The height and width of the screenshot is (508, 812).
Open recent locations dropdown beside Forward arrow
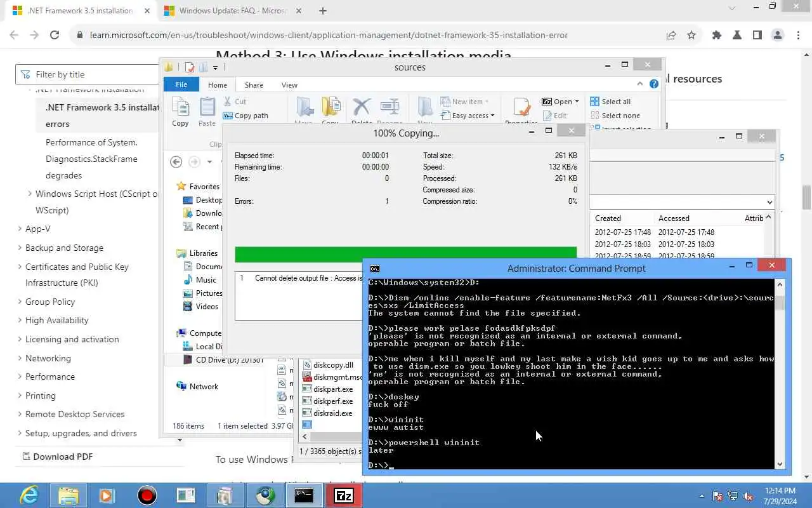(210, 162)
